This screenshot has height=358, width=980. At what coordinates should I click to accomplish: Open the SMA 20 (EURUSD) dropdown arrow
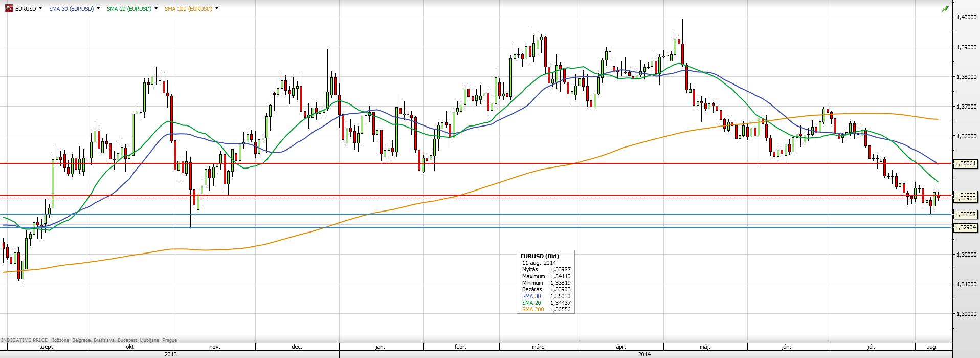point(156,9)
